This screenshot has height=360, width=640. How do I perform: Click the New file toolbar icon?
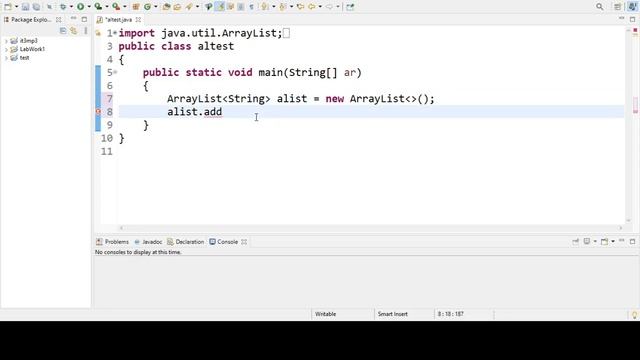[7, 7]
